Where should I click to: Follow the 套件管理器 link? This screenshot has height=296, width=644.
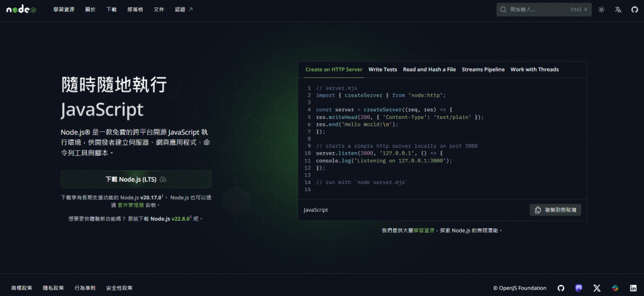pos(131,205)
